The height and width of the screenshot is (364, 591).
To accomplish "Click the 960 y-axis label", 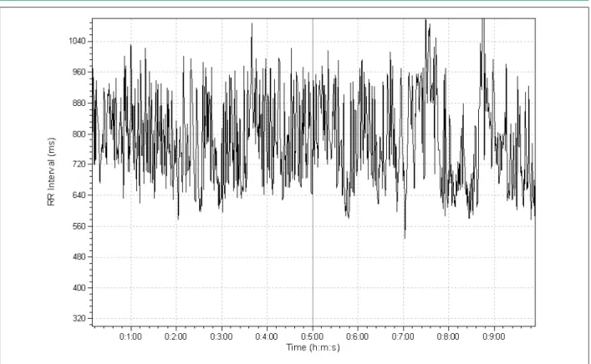I will tap(79, 72).
